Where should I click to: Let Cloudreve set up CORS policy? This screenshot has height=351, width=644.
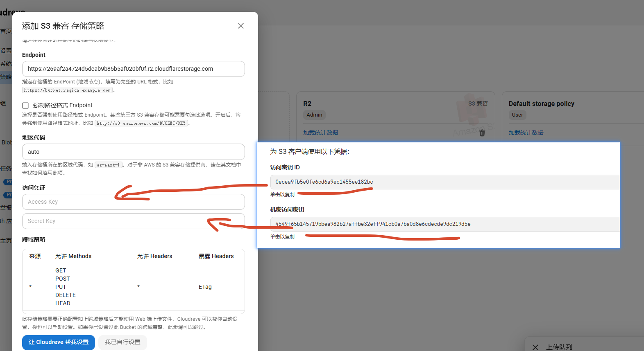tap(59, 342)
